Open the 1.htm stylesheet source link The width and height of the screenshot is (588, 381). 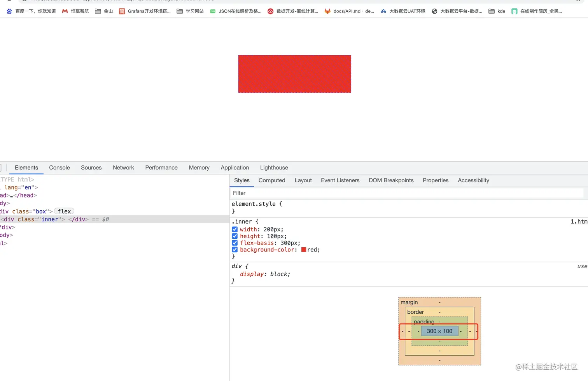(579, 222)
